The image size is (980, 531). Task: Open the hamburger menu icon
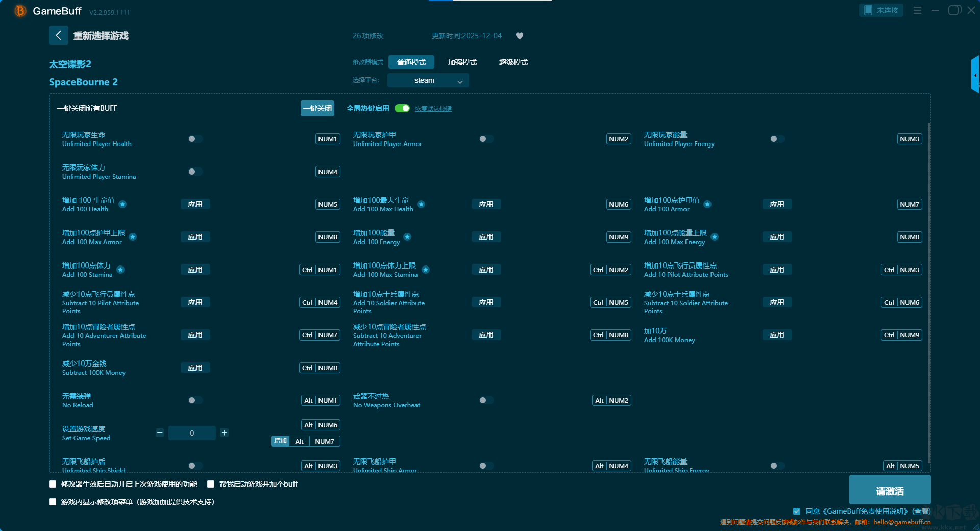pyautogui.click(x=917, y=10)
